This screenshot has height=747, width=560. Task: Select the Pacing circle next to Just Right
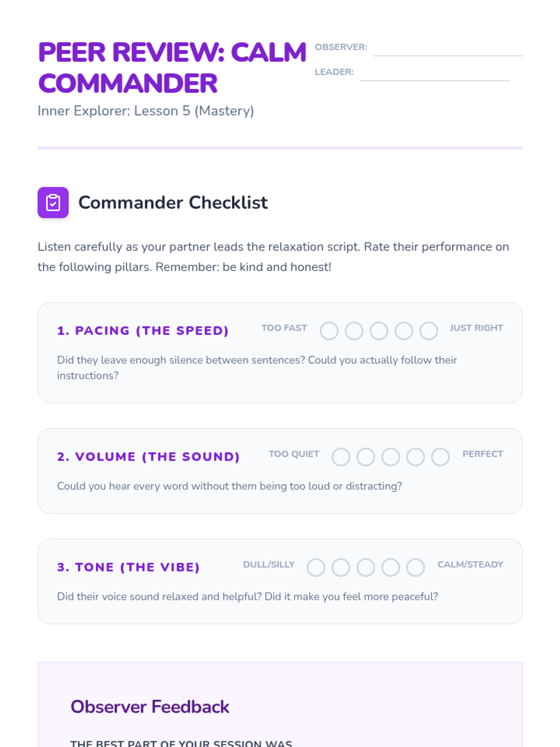point(428,331)
